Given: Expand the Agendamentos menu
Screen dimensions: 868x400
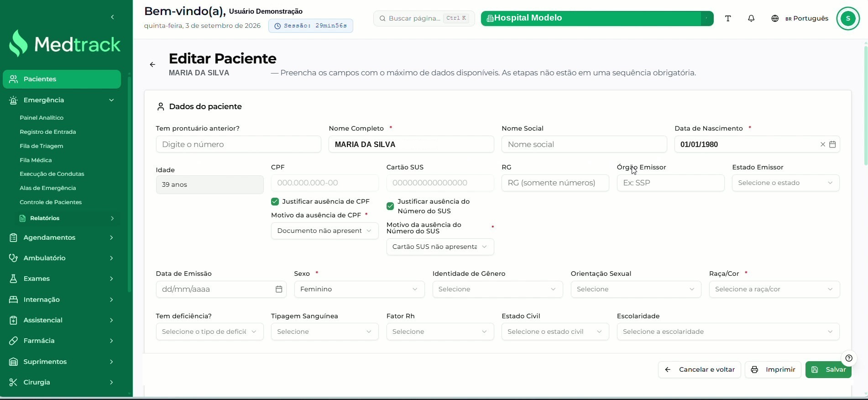Looking at the screenshot, I should pyautogui.click(x=62, y=237).
